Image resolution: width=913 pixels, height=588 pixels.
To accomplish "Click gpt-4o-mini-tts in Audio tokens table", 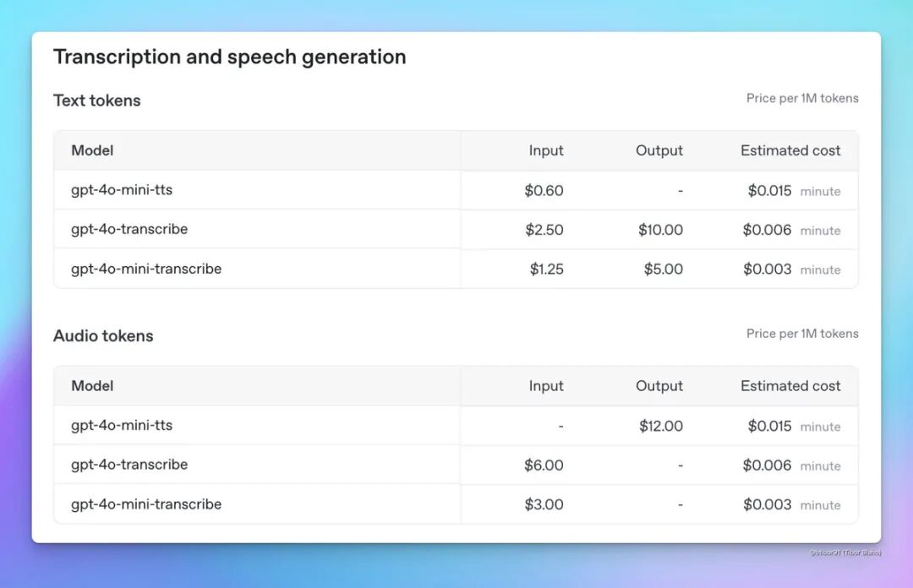I will point(122,426).
